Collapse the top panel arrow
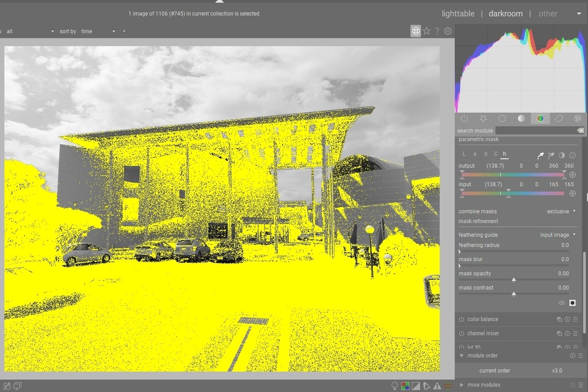The width and height of the screenshot is (588, 392). coord(220,2)
